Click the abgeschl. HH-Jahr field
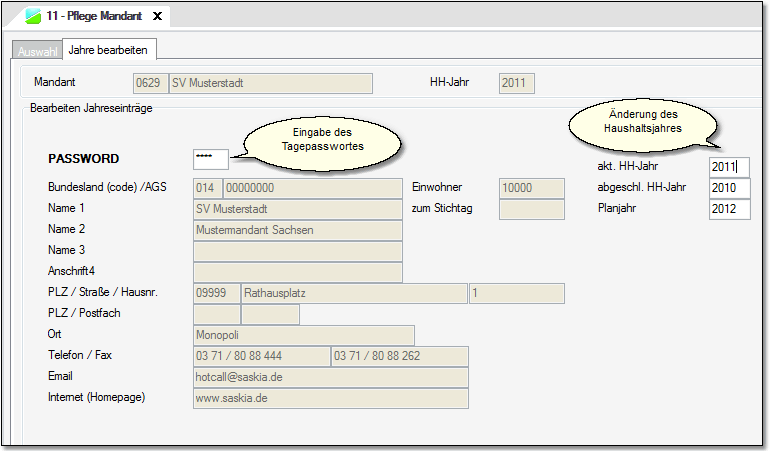 click(729, 188)
